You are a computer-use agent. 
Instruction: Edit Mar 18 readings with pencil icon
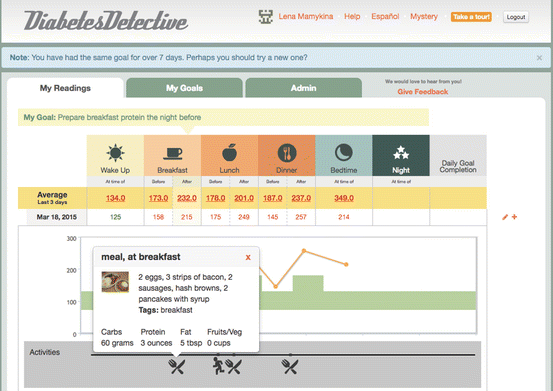[505, 217]
